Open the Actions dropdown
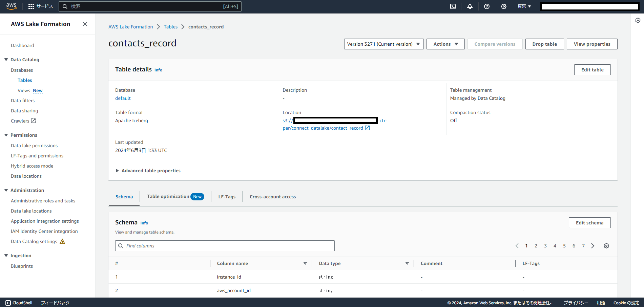This screenshot has height=307, width=644. pos(445,44)
